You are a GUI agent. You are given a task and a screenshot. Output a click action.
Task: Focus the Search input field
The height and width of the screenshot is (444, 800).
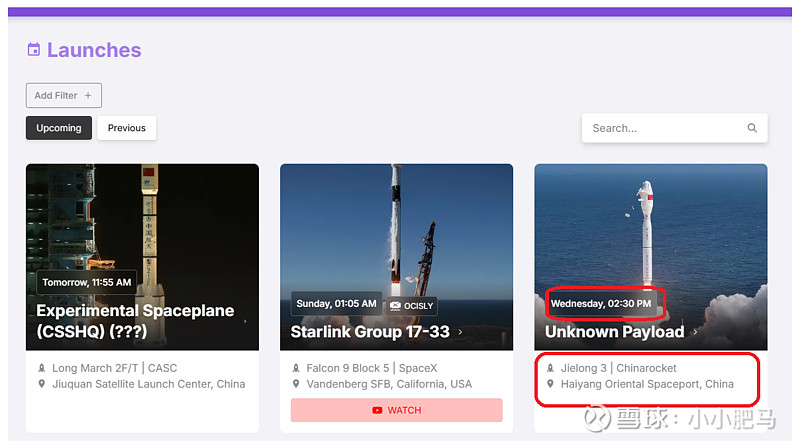674,128
